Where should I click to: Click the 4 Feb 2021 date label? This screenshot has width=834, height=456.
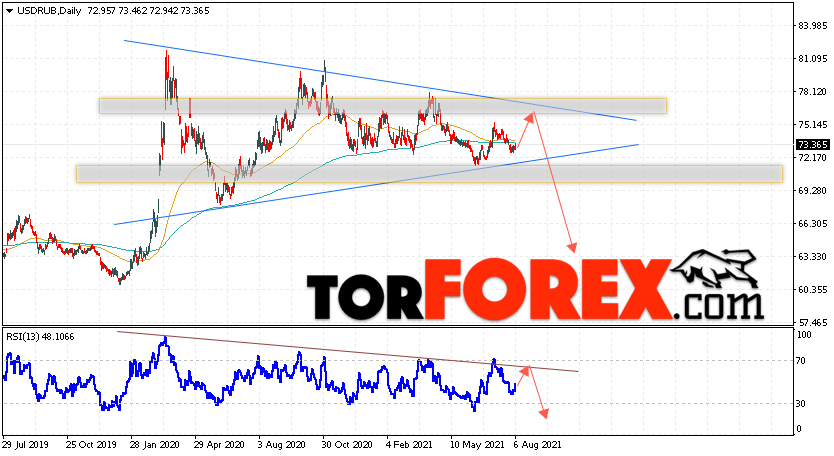tap(409, 445)
